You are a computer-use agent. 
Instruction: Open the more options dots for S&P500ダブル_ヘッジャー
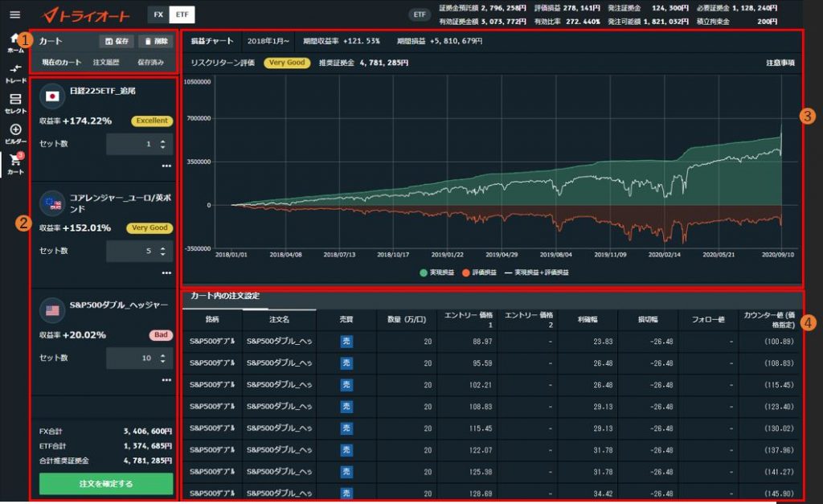166,380
